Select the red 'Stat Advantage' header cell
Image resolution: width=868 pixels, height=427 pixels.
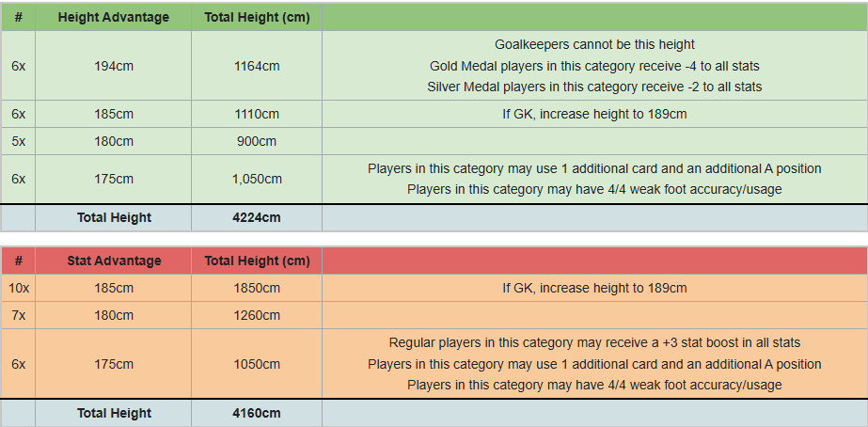click(114, 261)
